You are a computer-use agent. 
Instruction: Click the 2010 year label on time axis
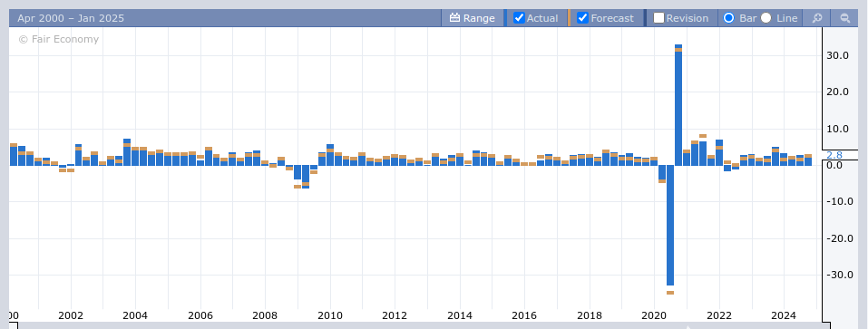(330, 315)
